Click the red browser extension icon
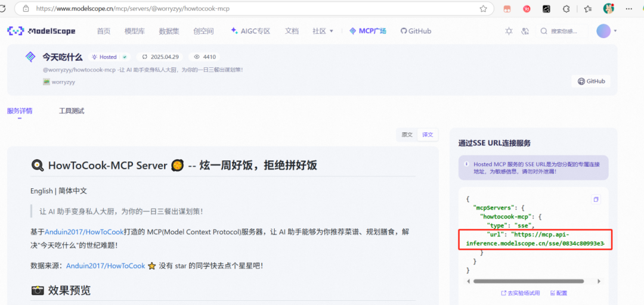644x305 pixels. coord(527,8)
